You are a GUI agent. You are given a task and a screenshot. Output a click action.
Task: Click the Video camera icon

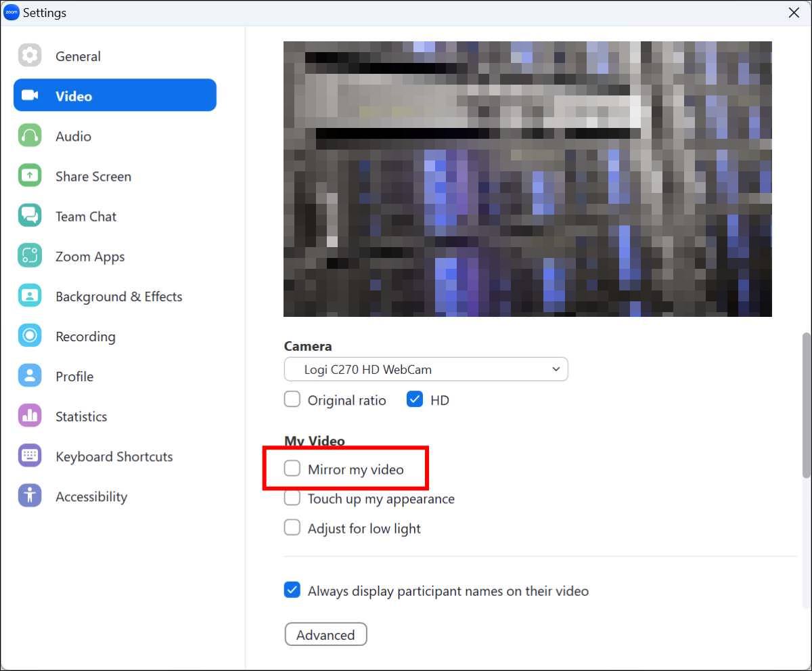coord(30,95)
